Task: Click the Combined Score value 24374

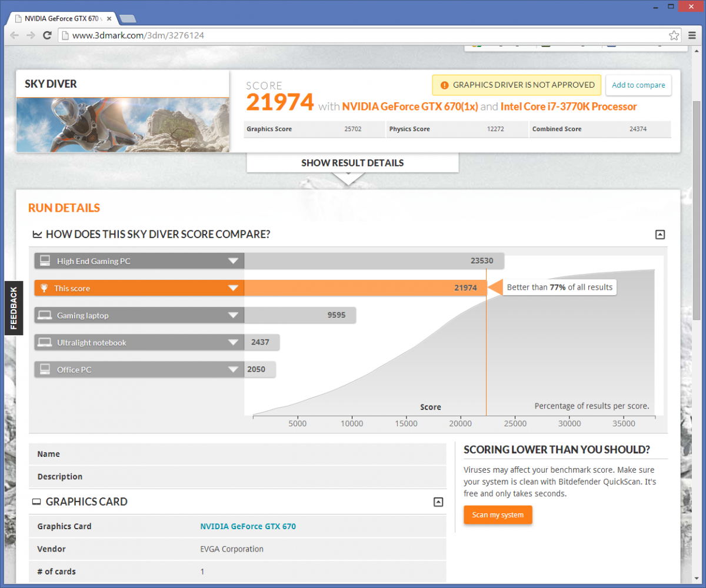Action: (638, 129)
